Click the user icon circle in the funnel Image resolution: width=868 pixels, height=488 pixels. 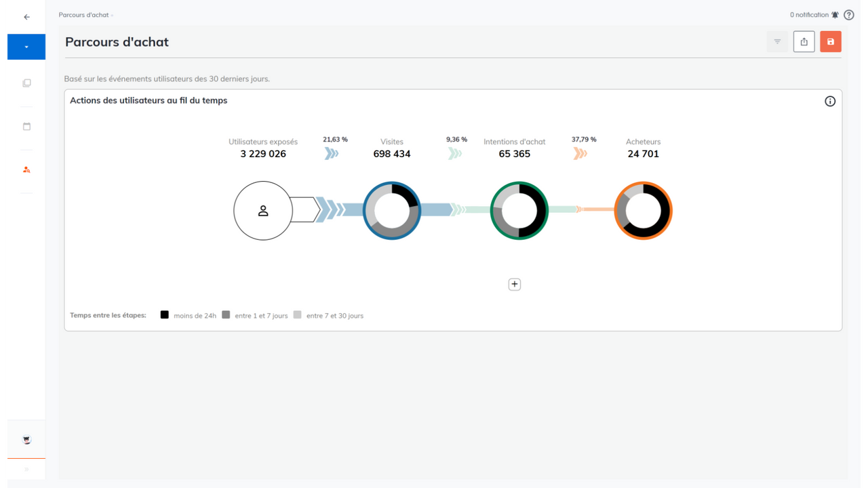pos(263,211)
